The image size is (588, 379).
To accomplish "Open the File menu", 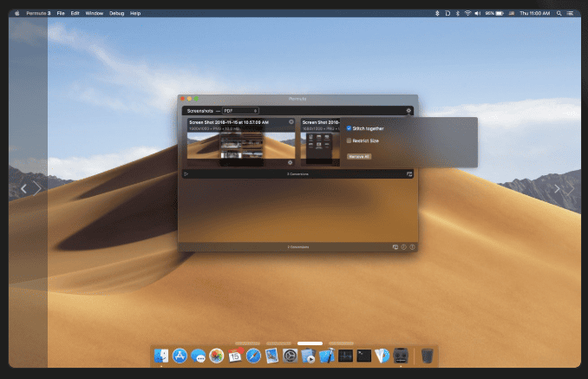I will (x=61, y=13).
